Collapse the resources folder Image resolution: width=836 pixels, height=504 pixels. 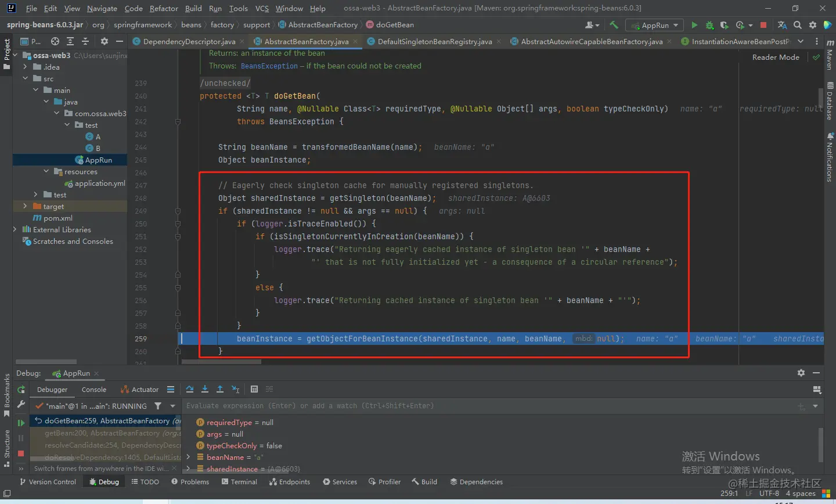[x=46, y=171]
